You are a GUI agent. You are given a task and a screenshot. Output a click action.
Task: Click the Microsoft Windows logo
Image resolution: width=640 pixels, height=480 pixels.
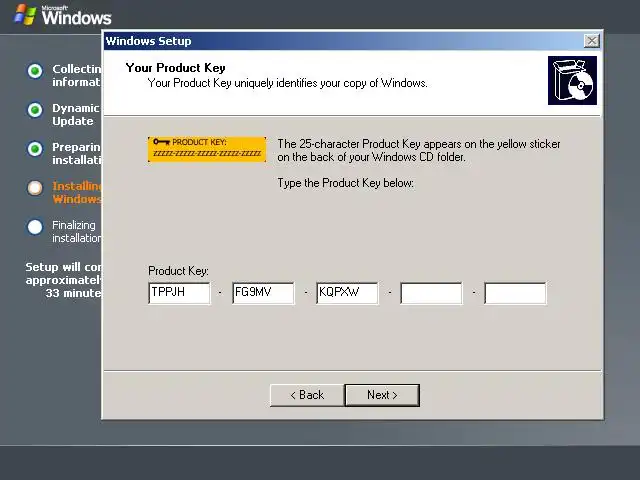[63, 16]
